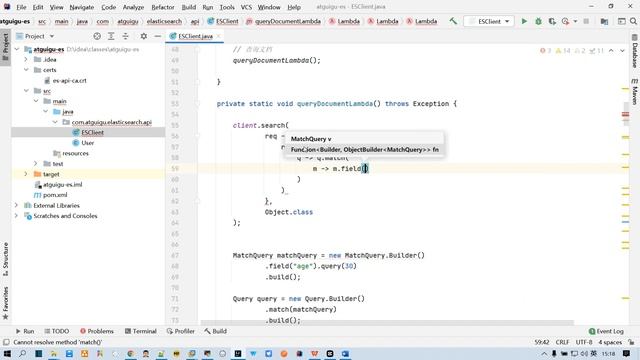Select the resources folder
640x360 pixels.
tap(76, 153)
